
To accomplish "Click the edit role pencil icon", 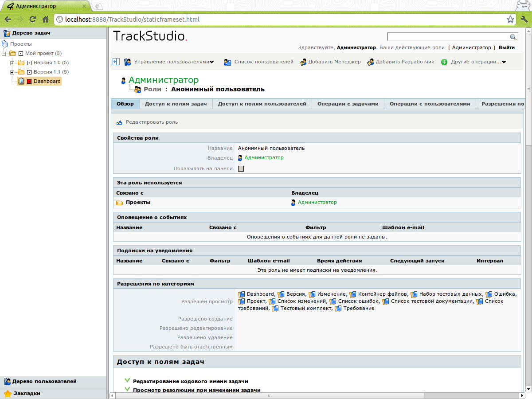I will tap(119, 122).
